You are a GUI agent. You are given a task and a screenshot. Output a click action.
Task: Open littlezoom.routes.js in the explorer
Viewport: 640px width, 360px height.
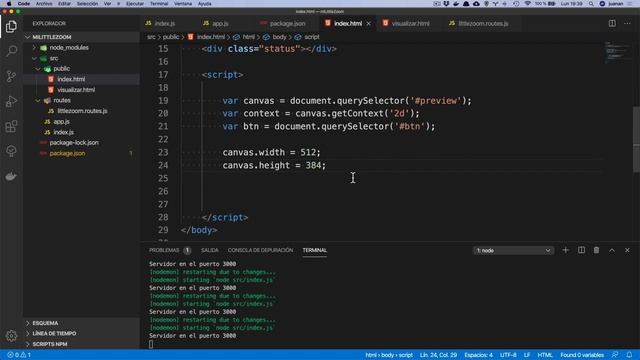tap(81, 111)
